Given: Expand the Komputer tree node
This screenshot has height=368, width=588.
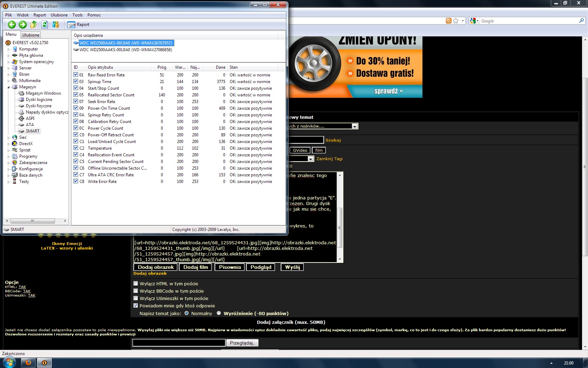Looking at the screenshot, I should 9,49.
